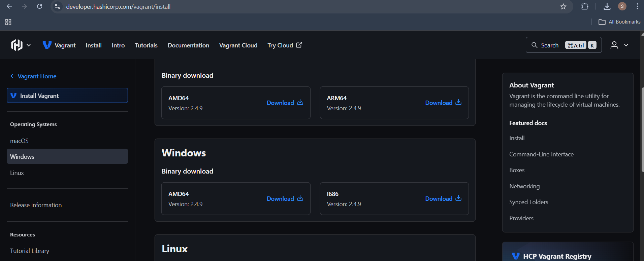
Task: Click the Search field in navbar
Action: (563, 45)
